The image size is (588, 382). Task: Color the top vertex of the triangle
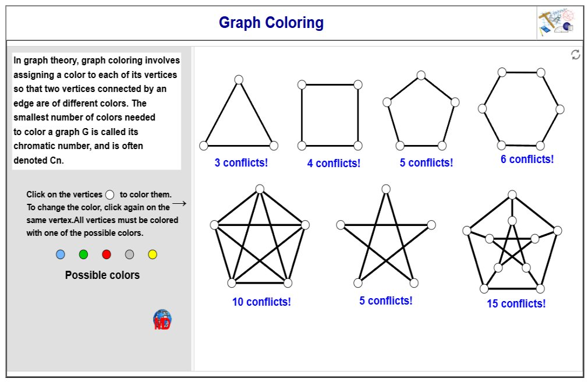pyautogui.click(x=238, y=80)
